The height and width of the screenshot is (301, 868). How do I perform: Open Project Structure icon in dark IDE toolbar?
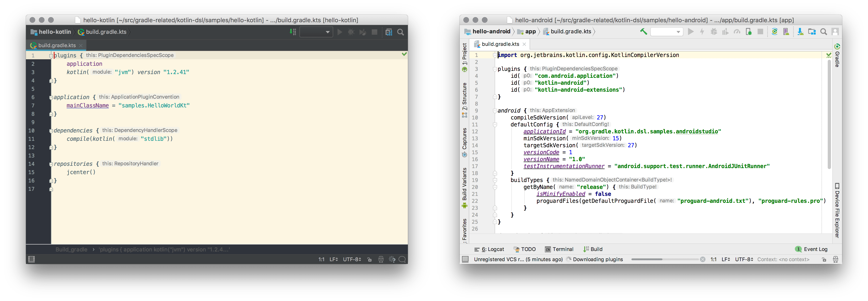coord(389,32)
